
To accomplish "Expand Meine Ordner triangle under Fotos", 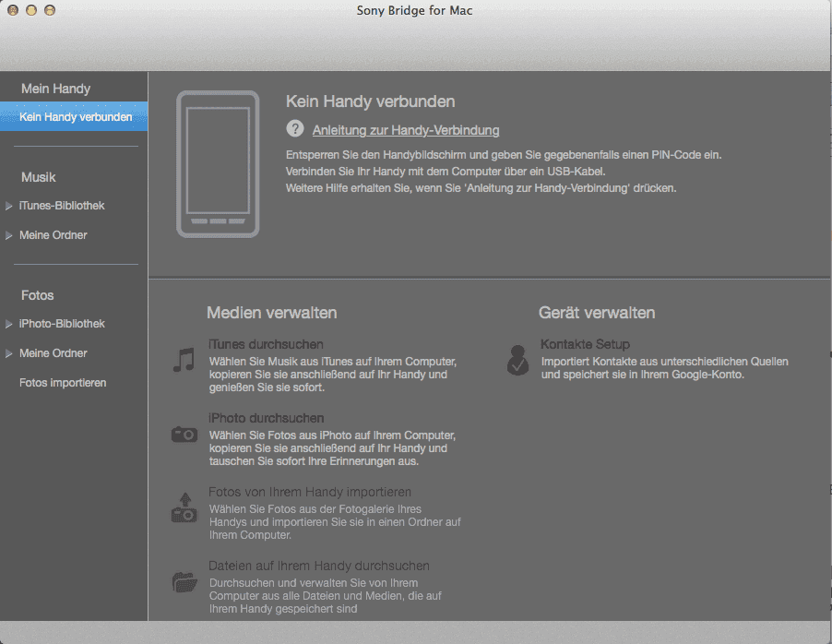I will coord(8,353).
